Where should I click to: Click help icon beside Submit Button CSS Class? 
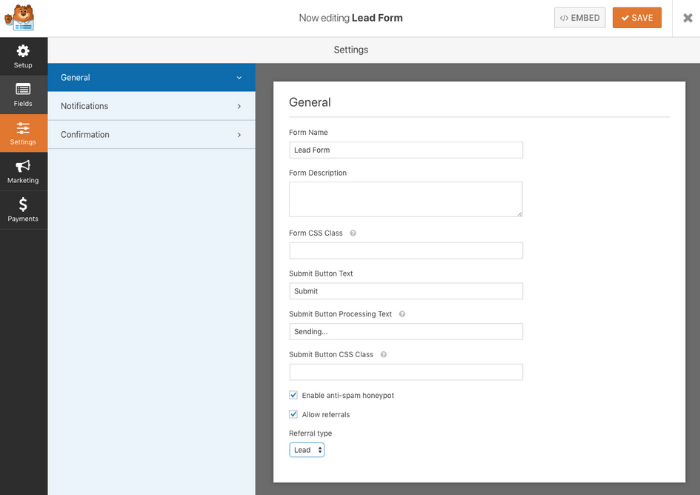pos(383,354)
